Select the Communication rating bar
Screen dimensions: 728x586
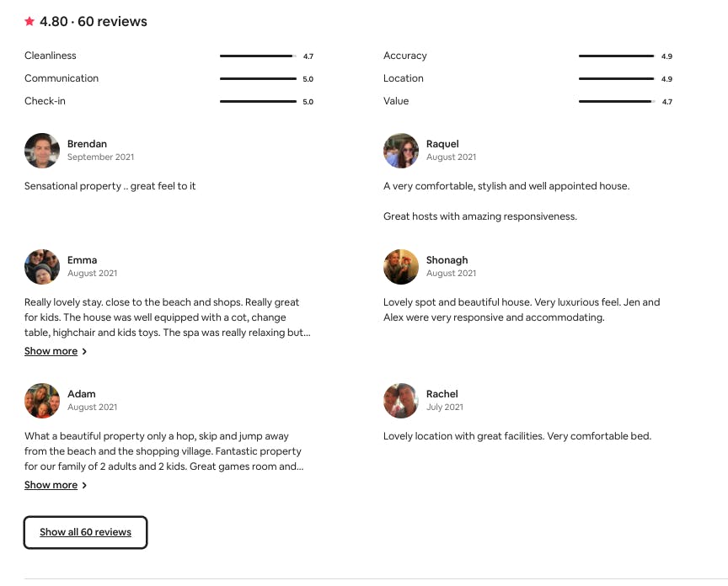258,79
